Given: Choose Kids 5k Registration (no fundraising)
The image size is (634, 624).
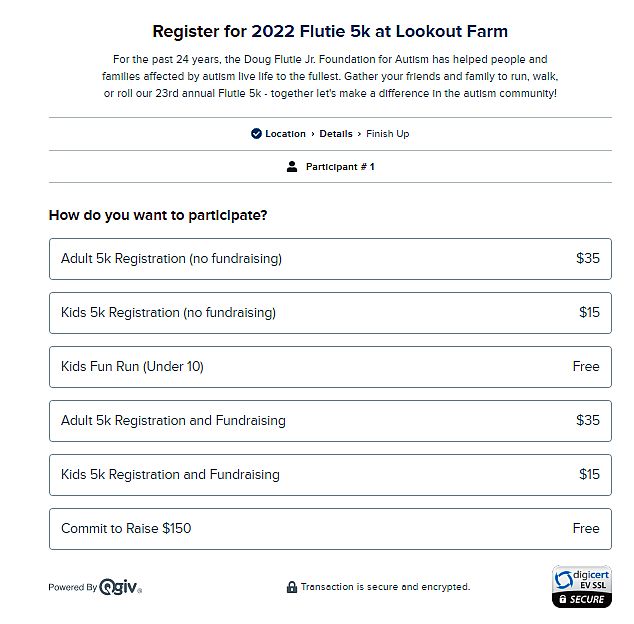Looking at the screenshot, I should click(x=329, y=313).
